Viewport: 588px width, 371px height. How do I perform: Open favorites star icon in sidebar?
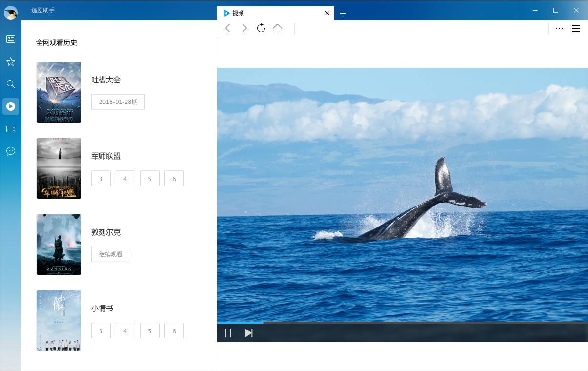11,62
